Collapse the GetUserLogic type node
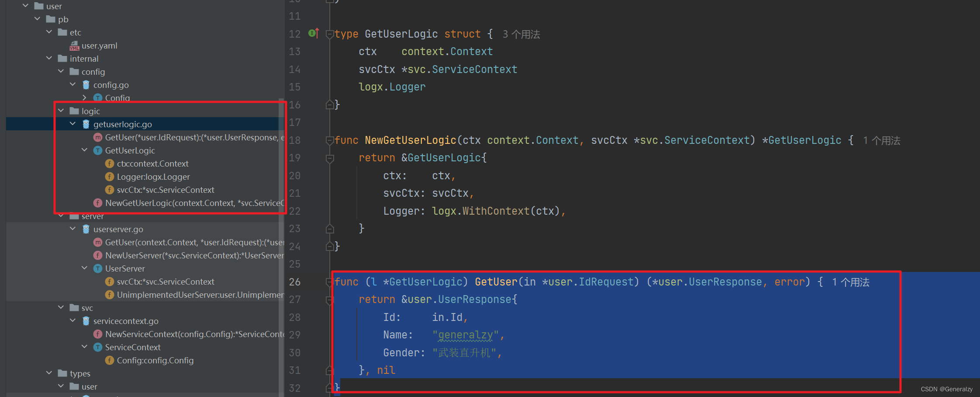Viewport: 980px width, 397px height. tap(84, 150)
